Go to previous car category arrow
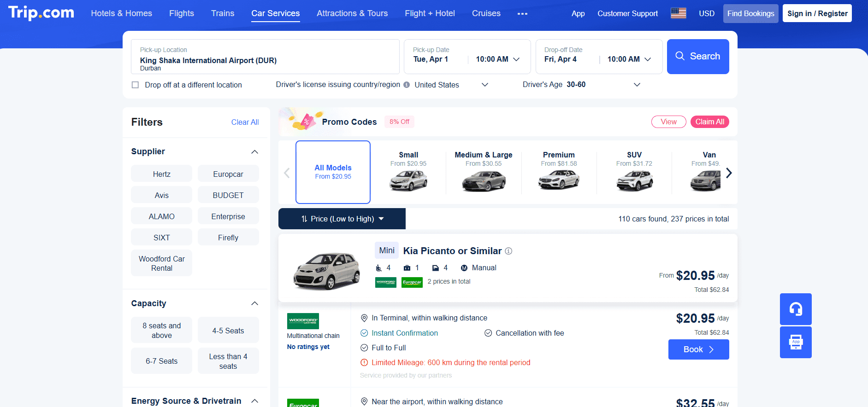This screenshot has height=407, width=868. (x=287, y=173)
